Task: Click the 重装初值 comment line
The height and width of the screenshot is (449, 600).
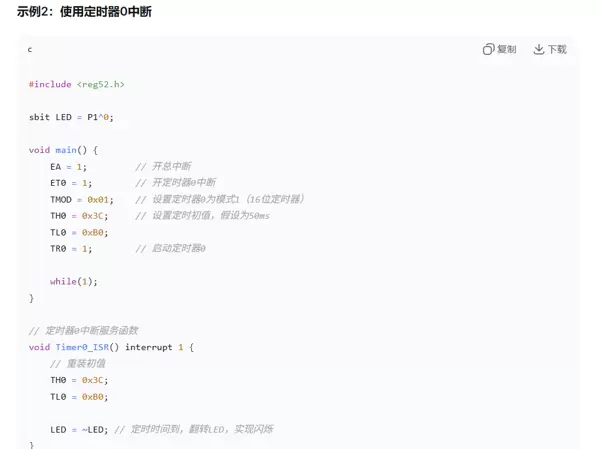Action: coord(78,363)
